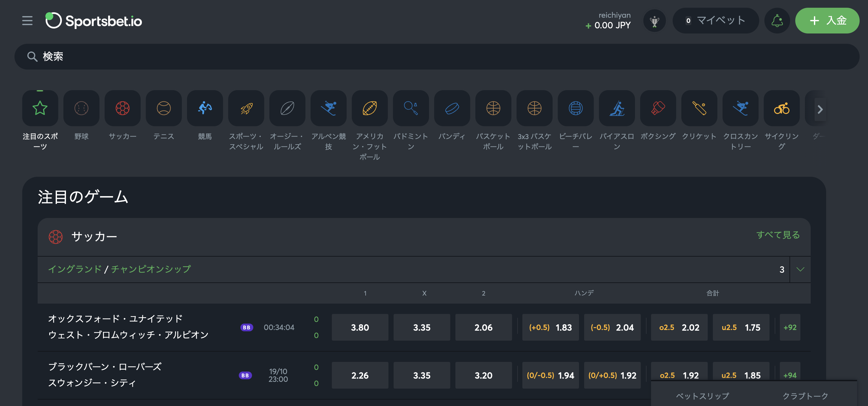
Task: Open the イングランド country link
Action: (x=75, y=269)
